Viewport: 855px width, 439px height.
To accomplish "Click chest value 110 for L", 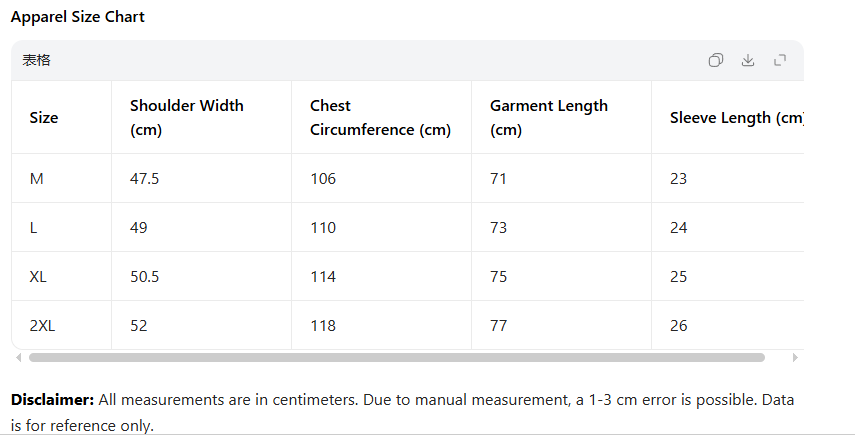I will 323,227.
